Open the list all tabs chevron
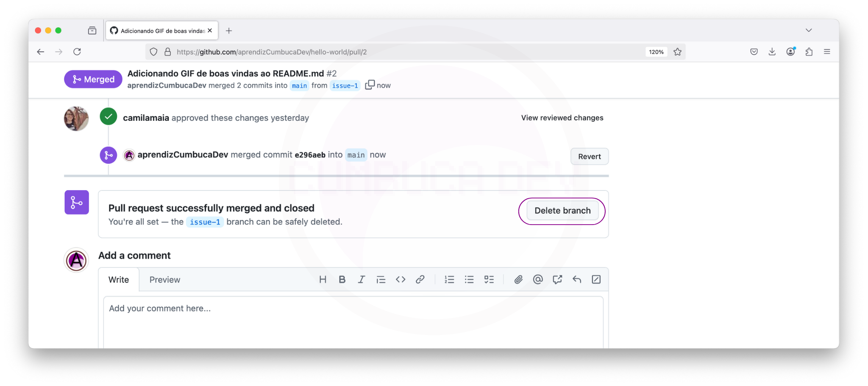The width and height of the screenshot is (868, 386). [x=809, y=31]
